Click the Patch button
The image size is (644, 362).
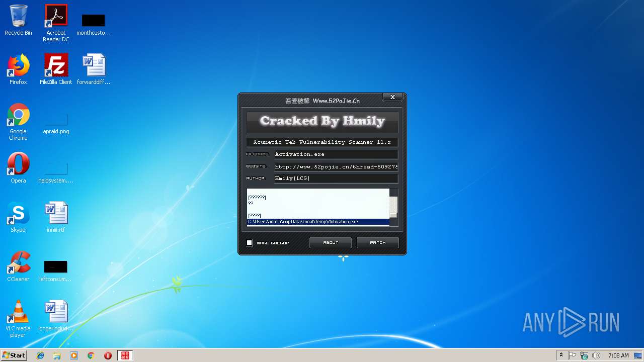(378, 243)
